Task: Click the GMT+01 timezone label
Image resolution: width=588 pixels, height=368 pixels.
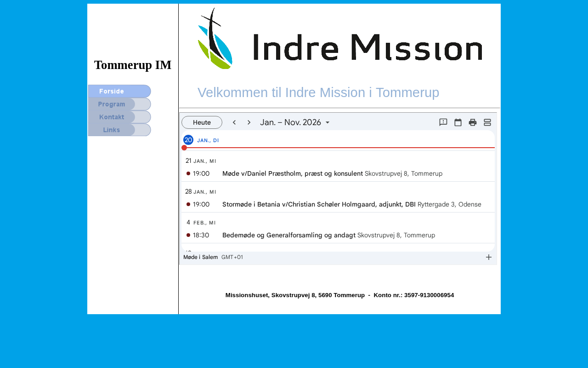Action: (232, 257)
